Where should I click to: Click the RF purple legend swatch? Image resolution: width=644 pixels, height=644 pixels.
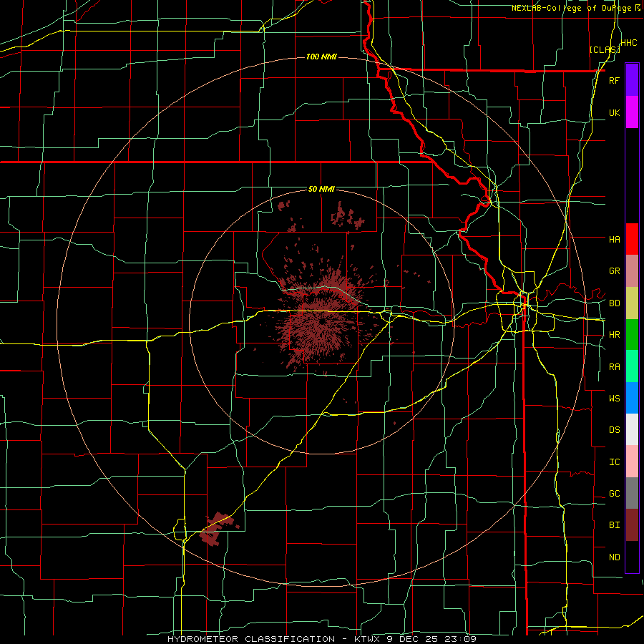pos(632,79)
